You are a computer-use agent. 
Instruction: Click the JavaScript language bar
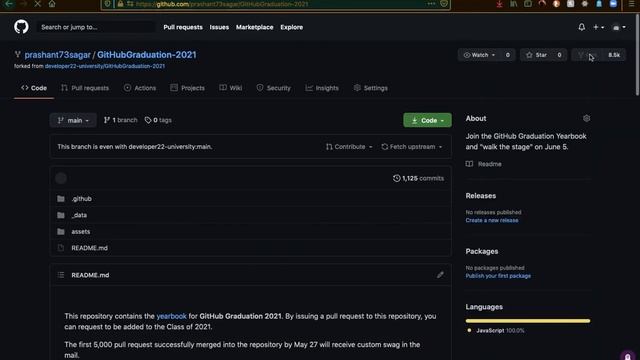528,321
